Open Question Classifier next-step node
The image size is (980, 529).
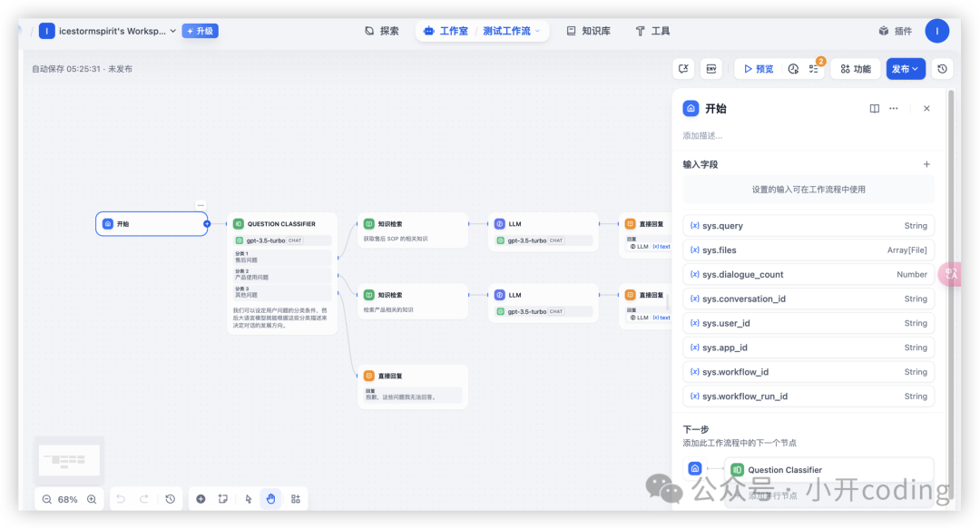click(x=828, y=470)
